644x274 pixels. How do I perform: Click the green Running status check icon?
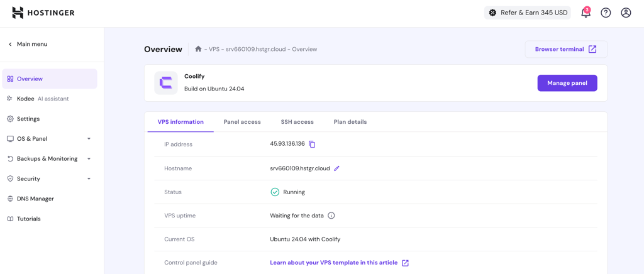tap(275, 192)
